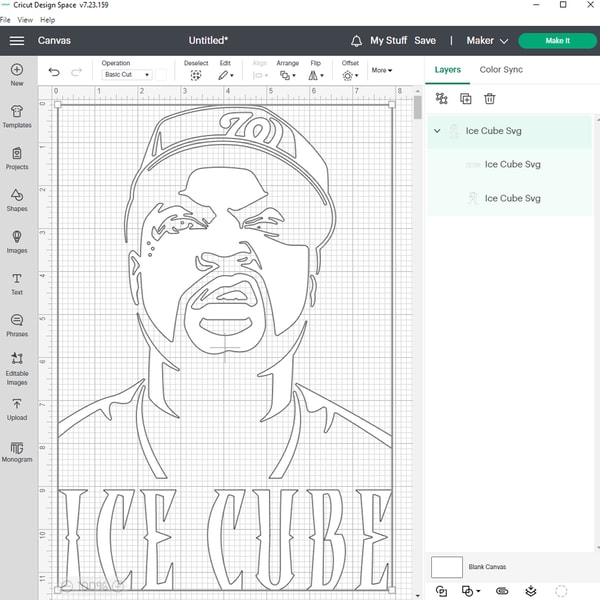
Task: Click the Untitled* project name
Action: tap(208, 41)
